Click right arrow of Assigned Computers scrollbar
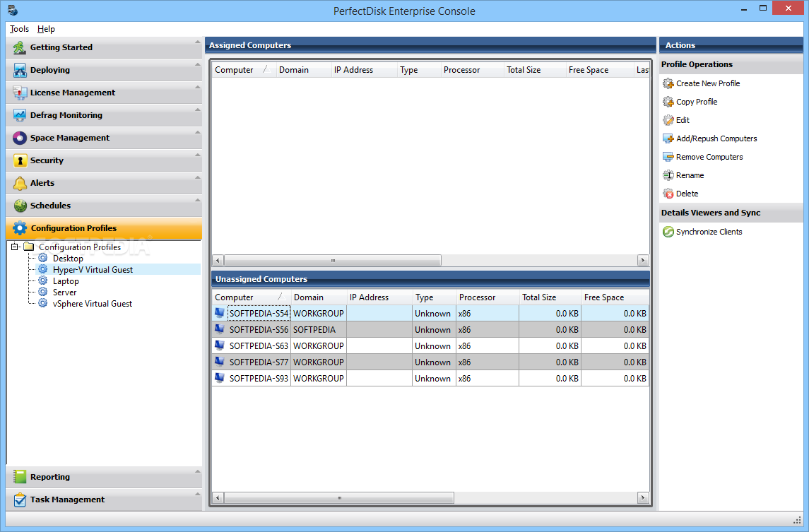The image size is (809, 532). coord(643,260)
